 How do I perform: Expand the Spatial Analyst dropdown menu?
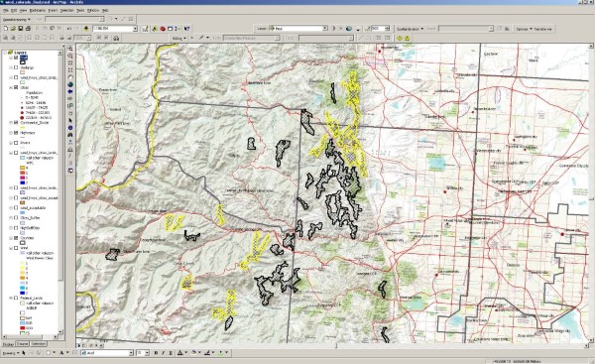(x=410, y=29)
